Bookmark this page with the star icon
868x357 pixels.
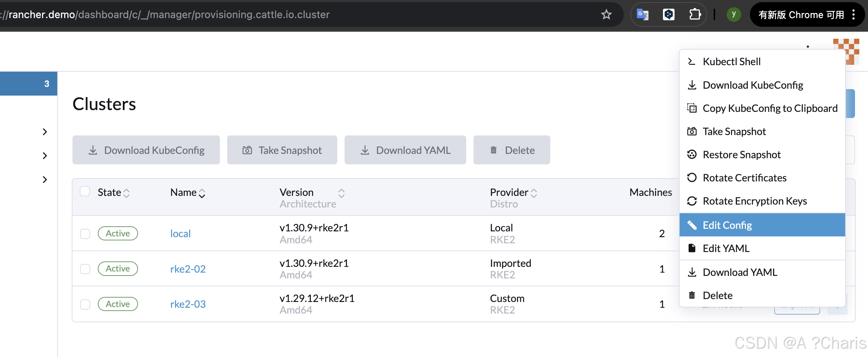tap(606, 14)
